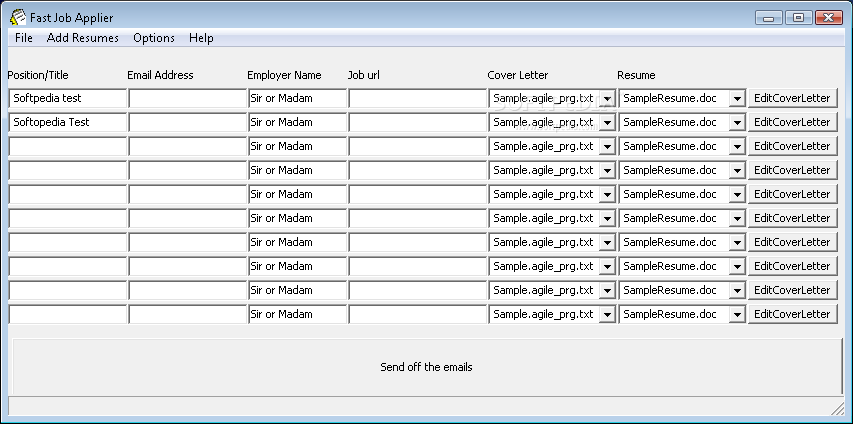Click Employer Name field in Softpedia test row
Viewport: 853px width, 424px height.
pos(297,99)
